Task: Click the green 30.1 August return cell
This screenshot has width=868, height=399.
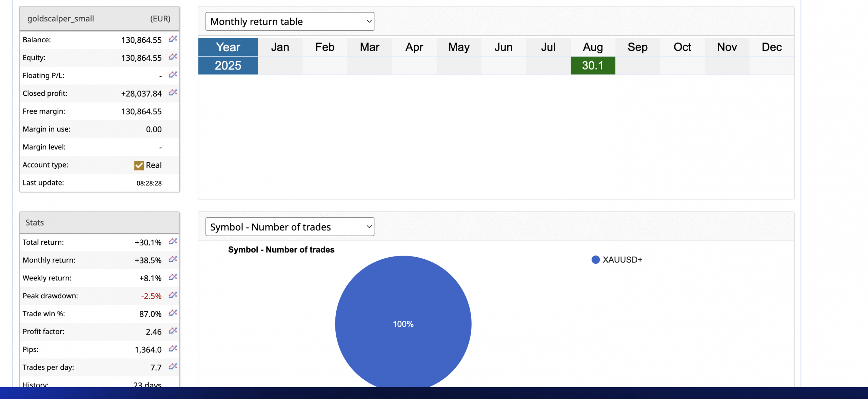Action: click(x=593, y=65)
